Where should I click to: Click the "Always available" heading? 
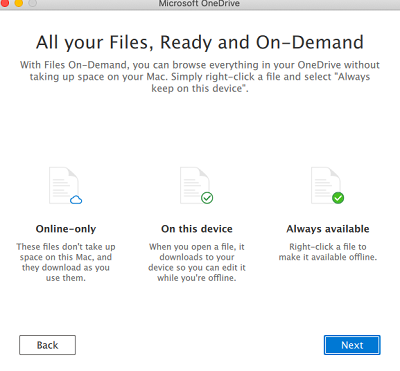point(328,229)
